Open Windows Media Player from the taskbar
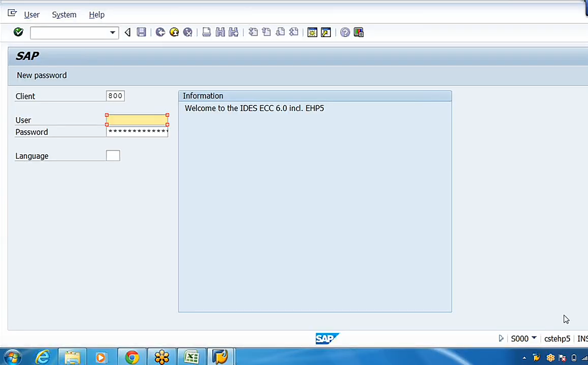588x365 pixels. pos(101,357)
